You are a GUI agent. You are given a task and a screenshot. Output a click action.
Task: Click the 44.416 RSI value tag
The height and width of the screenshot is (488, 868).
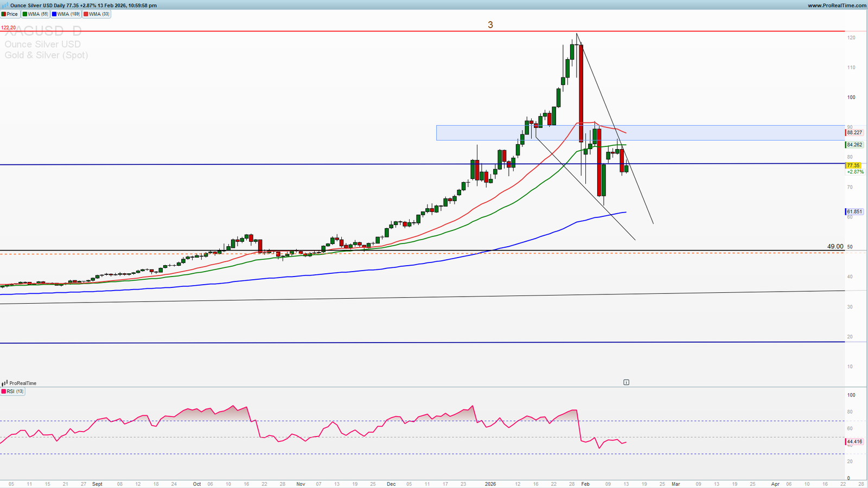point(854,442)
